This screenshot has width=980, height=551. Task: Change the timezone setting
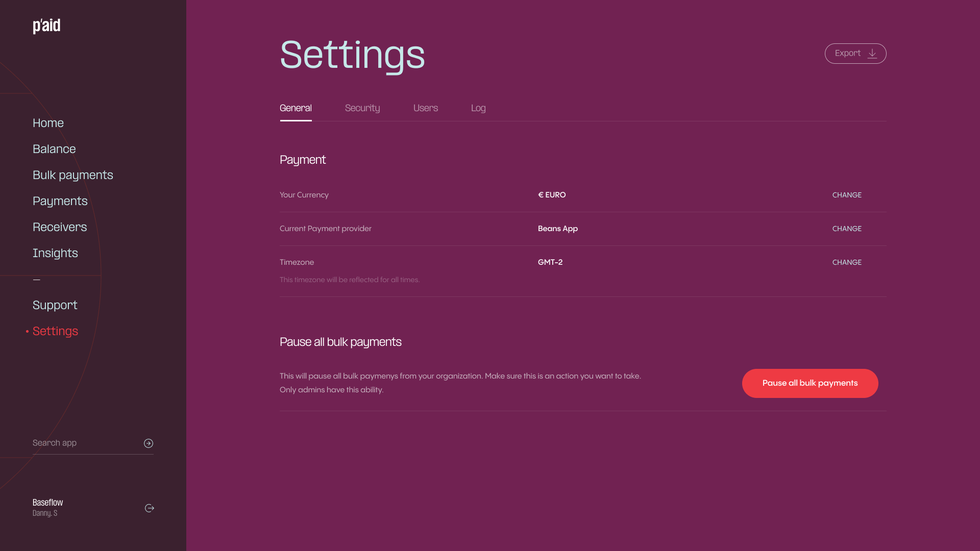click(x=846, y=262)
